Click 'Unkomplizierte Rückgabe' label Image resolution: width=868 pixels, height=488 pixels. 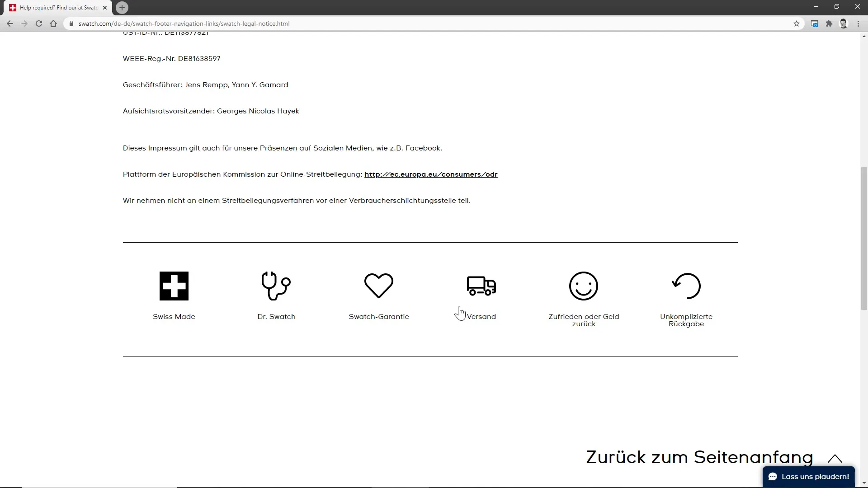(x=686, y=320)
